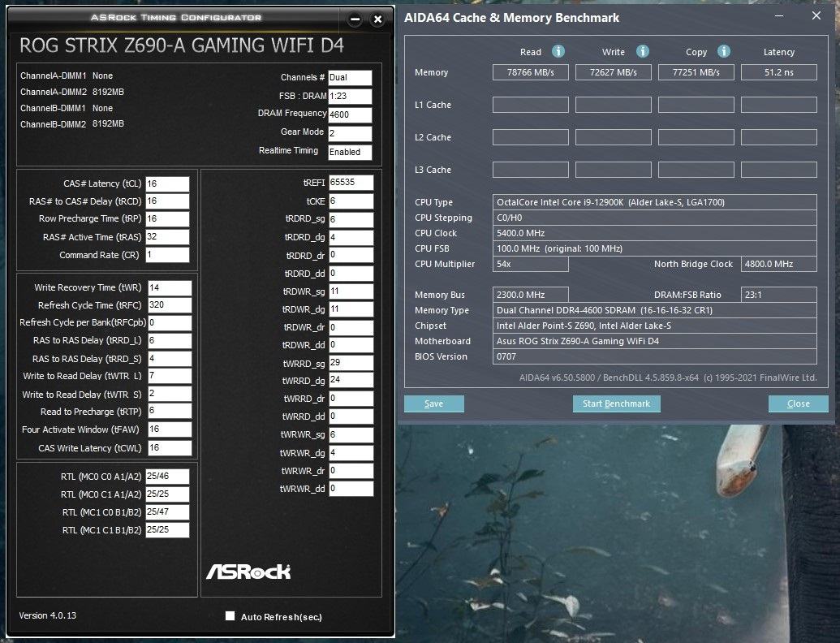The width and height of the screenshot is (840, 643).
Task: Click the tWRWR_dd value field
Action: point(351,488)
